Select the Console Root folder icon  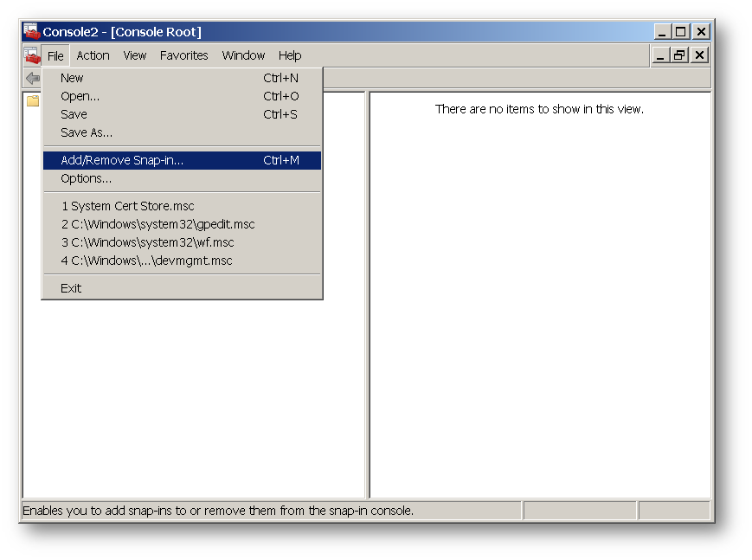click(33, 100)
